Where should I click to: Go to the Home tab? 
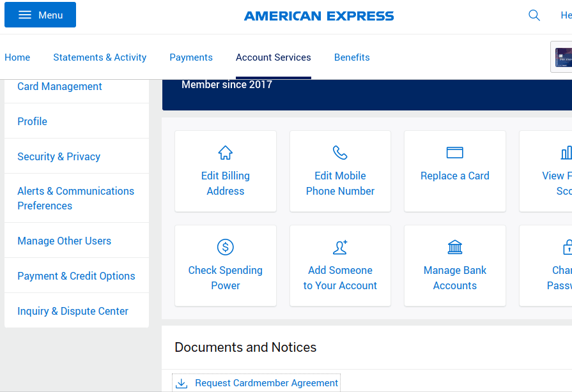[17, 57]
